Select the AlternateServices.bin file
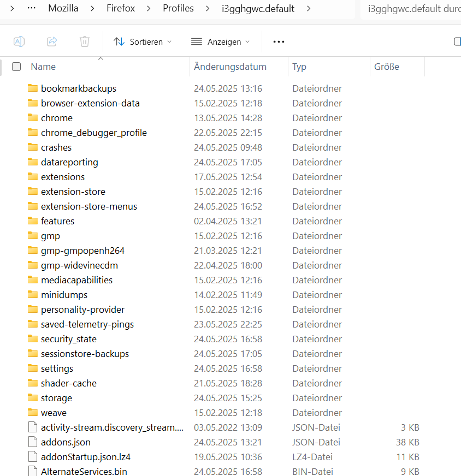Screen dimensions: 461x476 pyautogui.click(x=84, y=472)
